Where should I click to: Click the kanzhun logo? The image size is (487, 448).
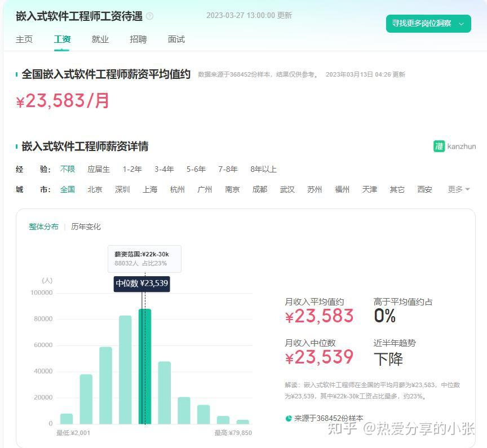454,145
